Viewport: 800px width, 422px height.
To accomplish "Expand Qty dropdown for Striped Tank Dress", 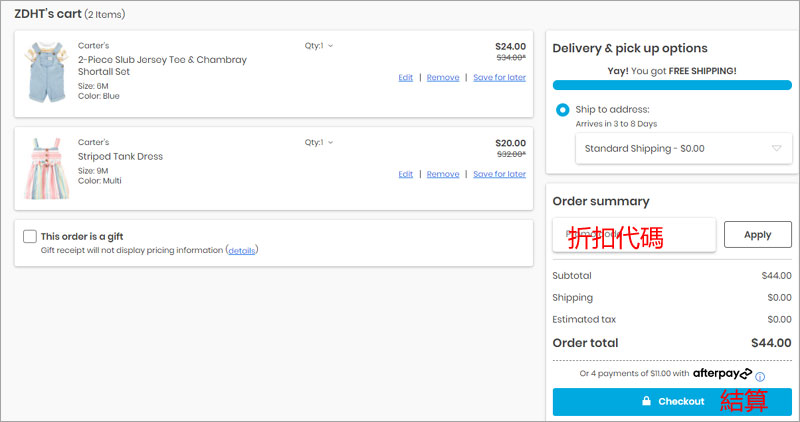I will (x=319, y=142).
